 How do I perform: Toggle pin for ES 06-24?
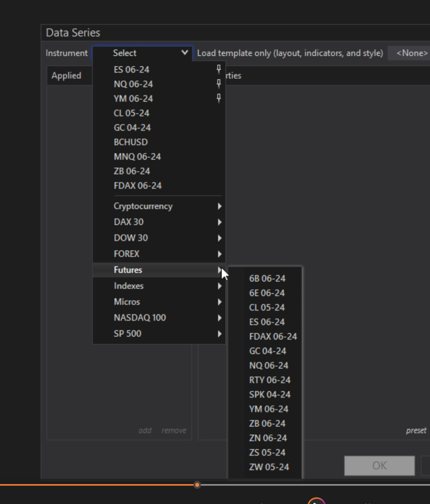[x=219, y=69]
